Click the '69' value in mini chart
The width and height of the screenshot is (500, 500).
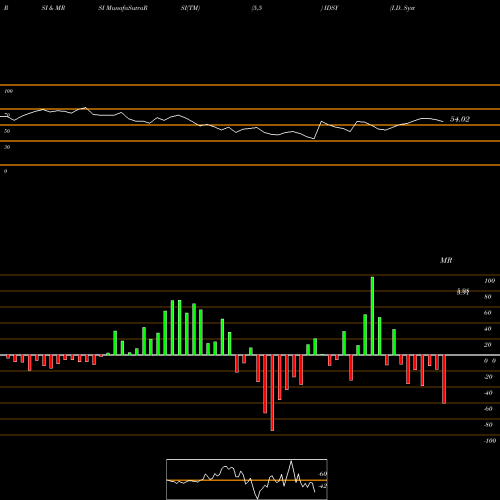click(323, 474)
